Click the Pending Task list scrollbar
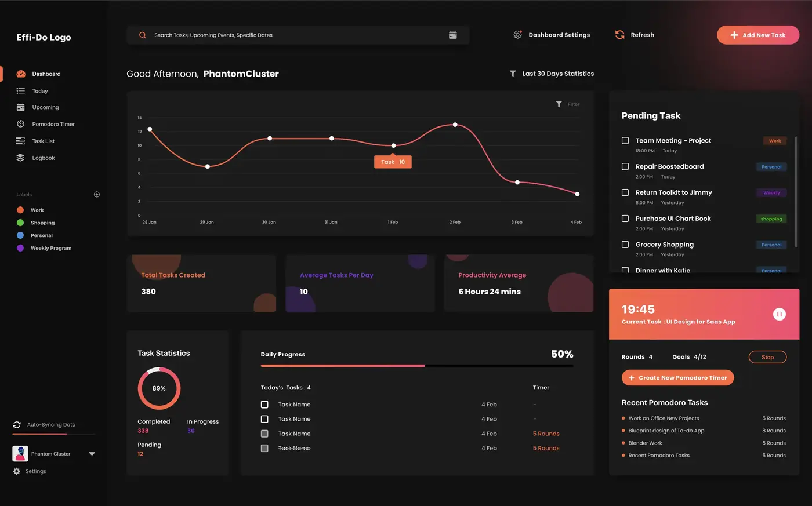Image resolution: width=812 pixels, height=506 pixels. tap(796, 192)
